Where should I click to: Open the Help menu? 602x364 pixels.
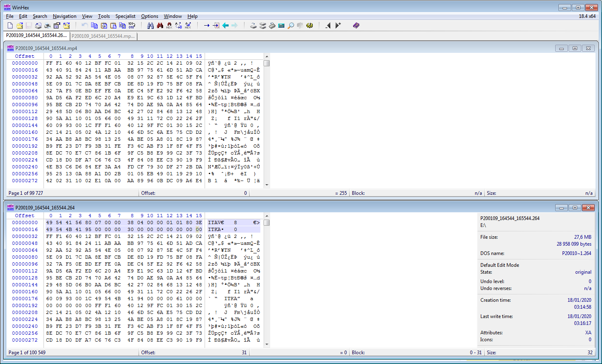192,16
